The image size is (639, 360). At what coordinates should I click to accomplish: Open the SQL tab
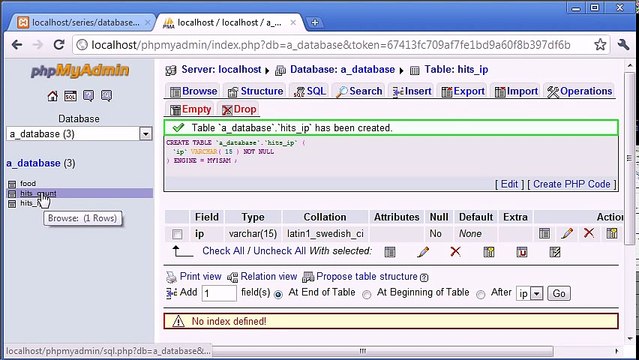click(x=310, y=91)
